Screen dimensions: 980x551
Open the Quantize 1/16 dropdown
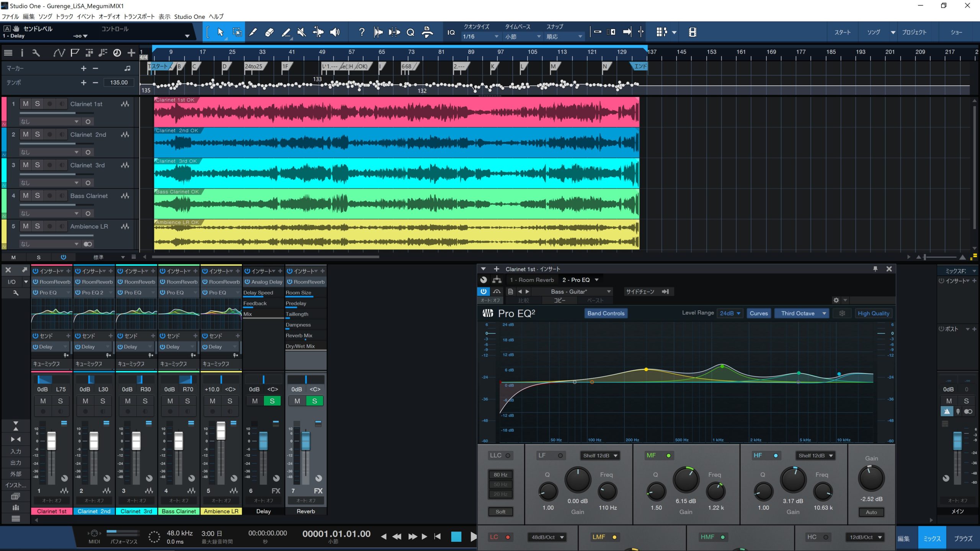tap(480, 37)
